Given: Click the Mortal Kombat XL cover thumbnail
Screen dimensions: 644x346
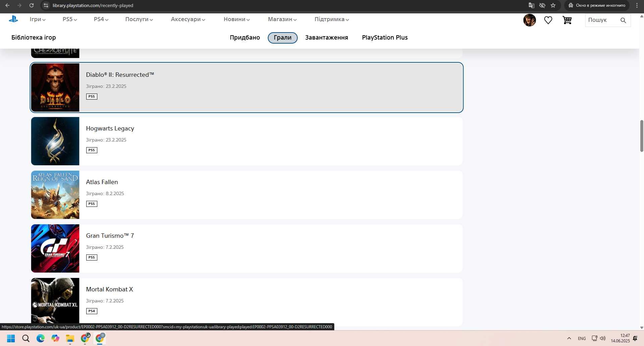Looking at the screenshot, I should [x=55, y=301].
